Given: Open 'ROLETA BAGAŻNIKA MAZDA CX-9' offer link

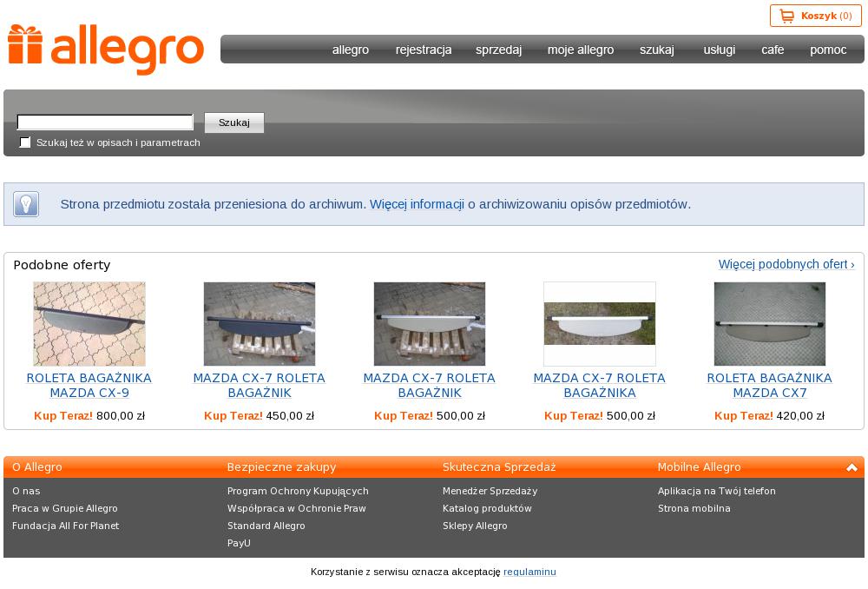Looking at the screenshot, I should pos(89,385).
